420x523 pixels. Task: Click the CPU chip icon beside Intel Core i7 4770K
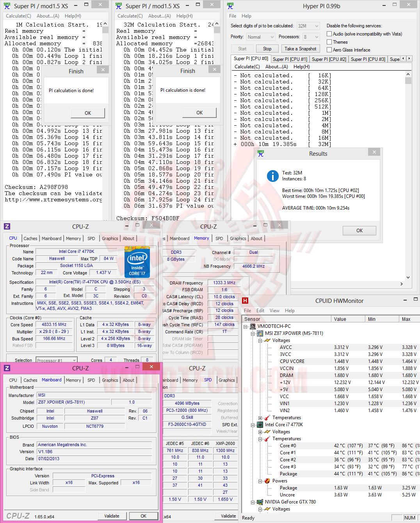[x=260, y=425]
